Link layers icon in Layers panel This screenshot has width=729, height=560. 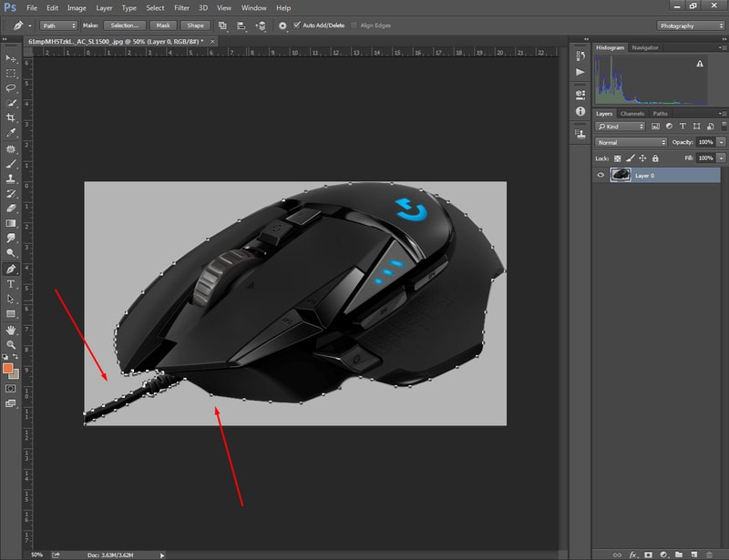[x=617, y=555]
